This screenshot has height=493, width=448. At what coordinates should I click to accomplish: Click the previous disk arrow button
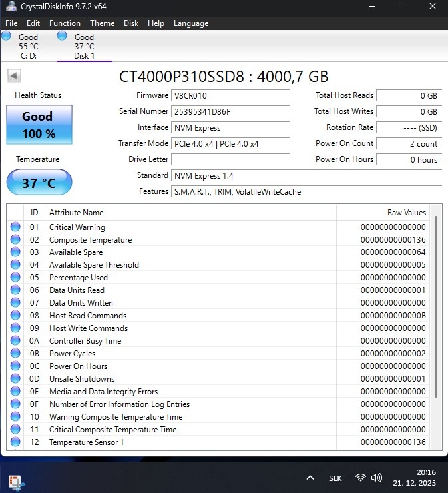14,75
